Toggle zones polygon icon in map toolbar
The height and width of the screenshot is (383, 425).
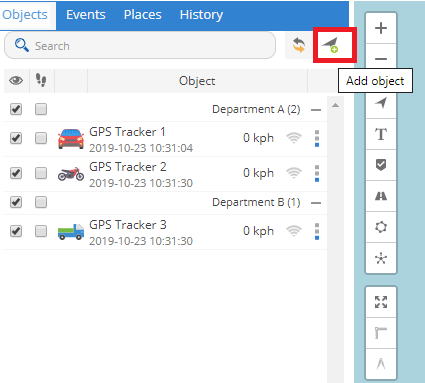[381, 227]
